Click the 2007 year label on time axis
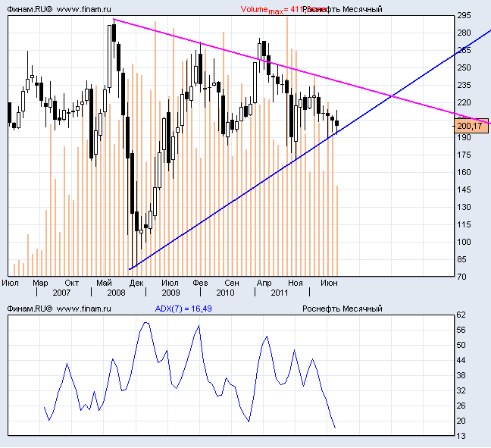The width and height of the screenshot is (491, 448). coord(61,293)
